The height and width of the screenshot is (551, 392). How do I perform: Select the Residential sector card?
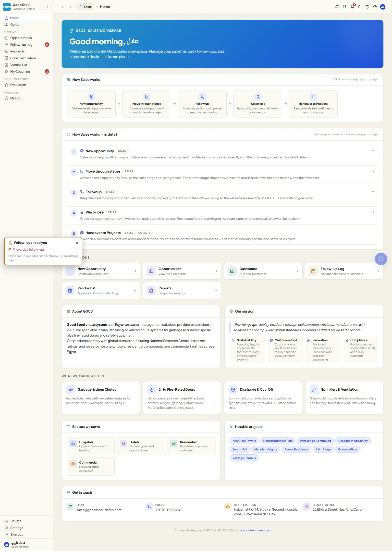191,446
